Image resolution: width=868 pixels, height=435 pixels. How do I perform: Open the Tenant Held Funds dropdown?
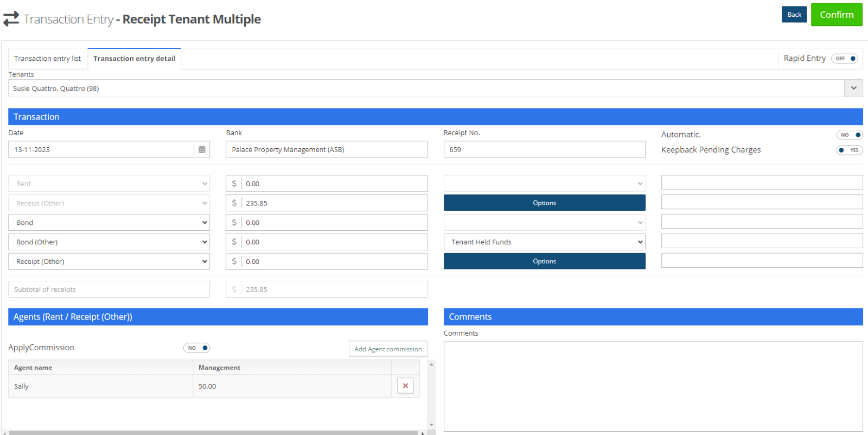coord(545,242)
